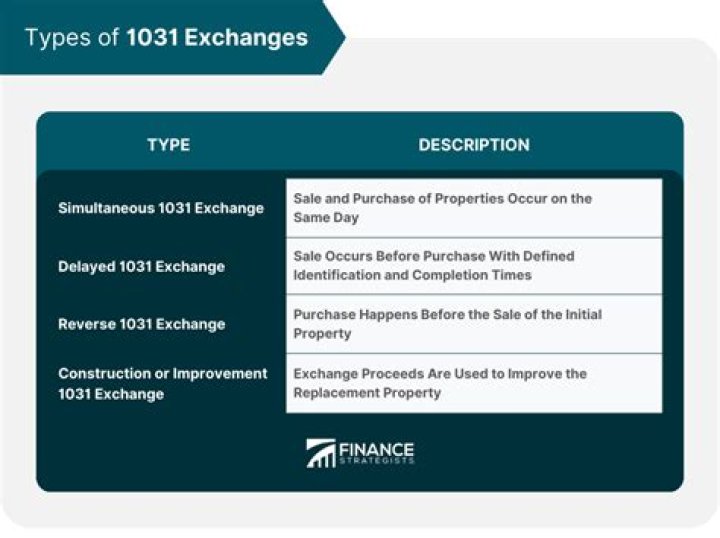Select the Delayed 1031 Exchange row label
Viewport: 720px width, 538px height.
(x=141, y=266)
